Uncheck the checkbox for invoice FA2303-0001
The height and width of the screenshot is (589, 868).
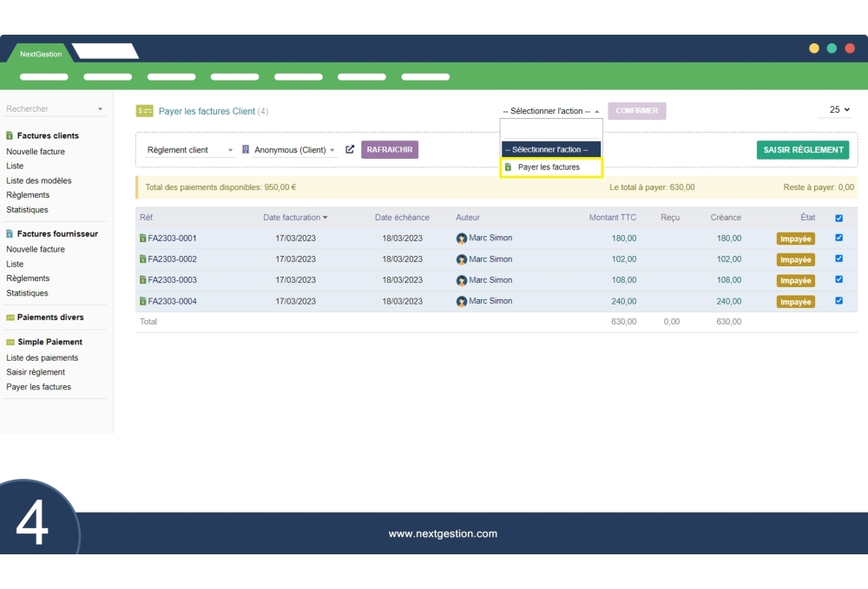838,238
